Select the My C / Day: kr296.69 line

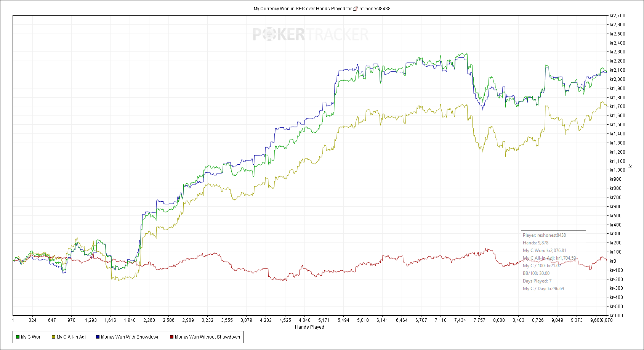(543, 289)
